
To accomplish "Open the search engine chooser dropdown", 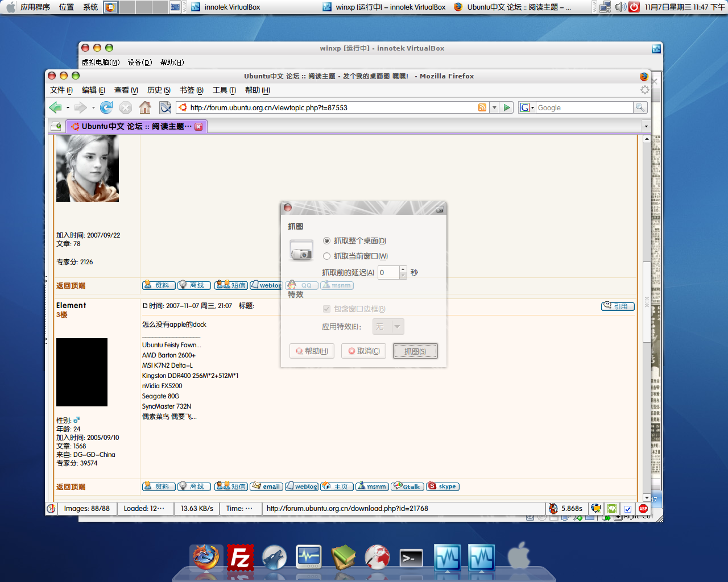I will pyautogui.click(x=527, y=107).
